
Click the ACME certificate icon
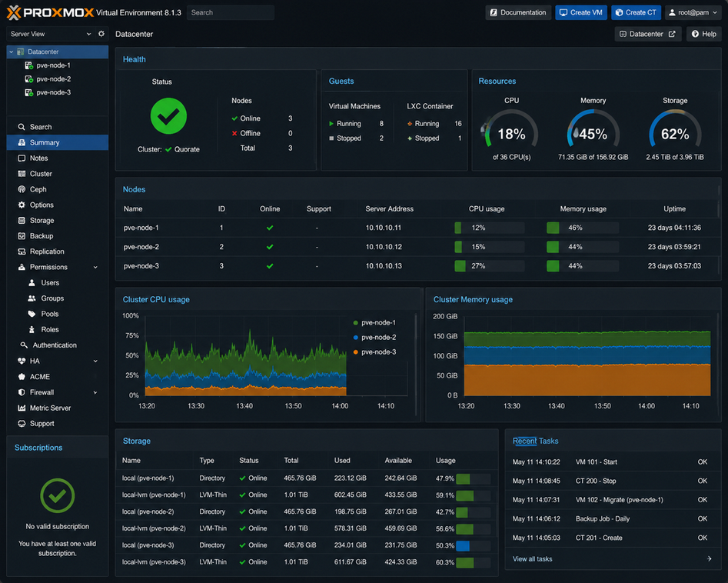pos(22,377)
